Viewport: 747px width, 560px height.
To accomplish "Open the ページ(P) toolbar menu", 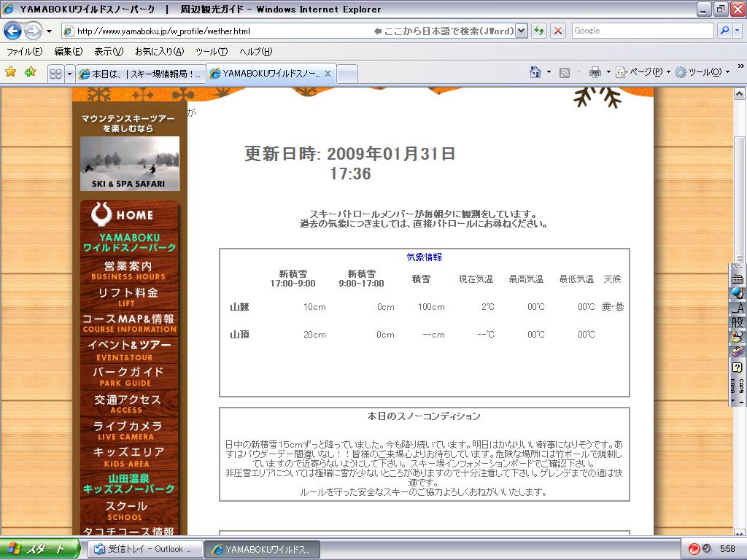I will point(643,72).
